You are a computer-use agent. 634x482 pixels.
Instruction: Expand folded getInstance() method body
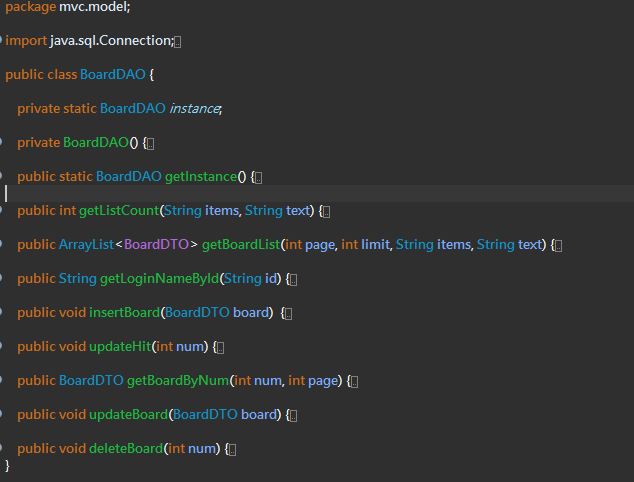[259, 178]
